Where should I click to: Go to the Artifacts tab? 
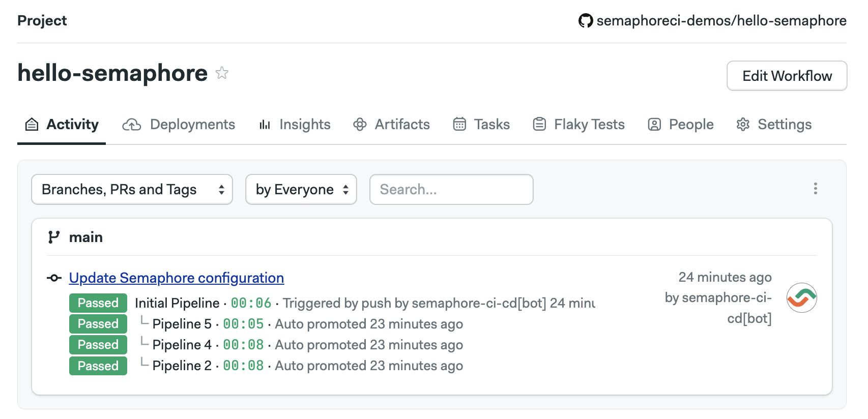click(x=391, y=125)
